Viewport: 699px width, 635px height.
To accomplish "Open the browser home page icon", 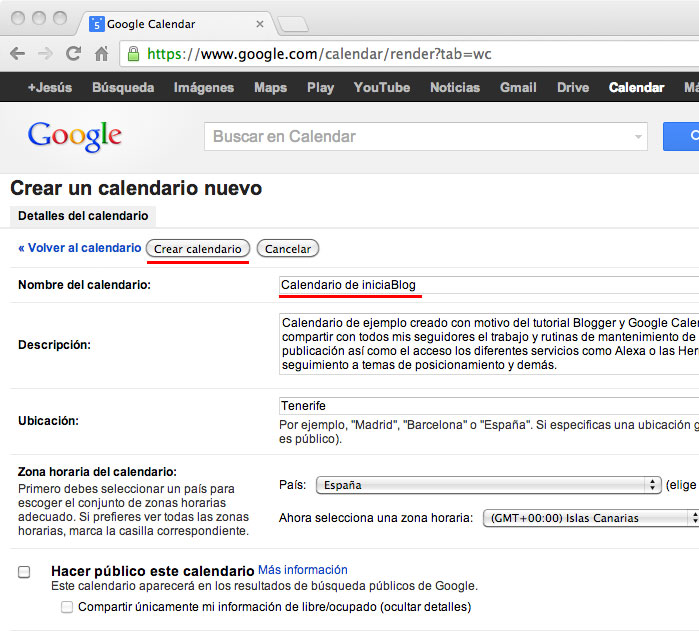I will (102, 54).
